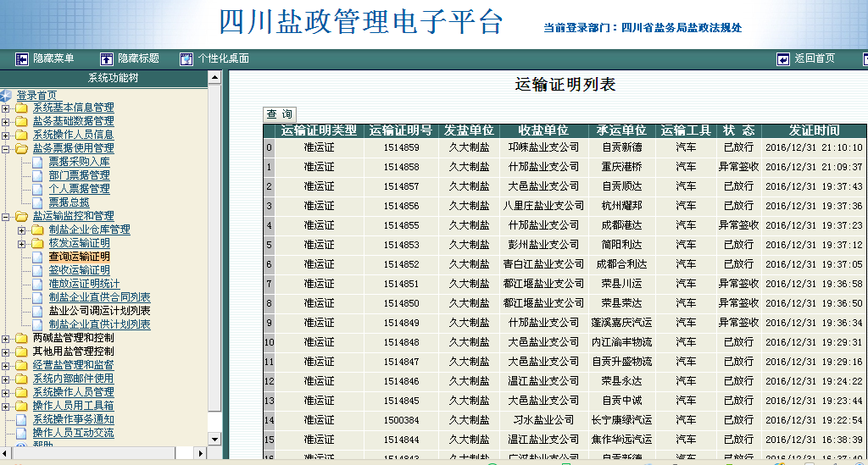This screenshot has width=868, height=465.
Task: Click the folder icon beside 系统基本信息管理
Action: (x=21, y=108)
